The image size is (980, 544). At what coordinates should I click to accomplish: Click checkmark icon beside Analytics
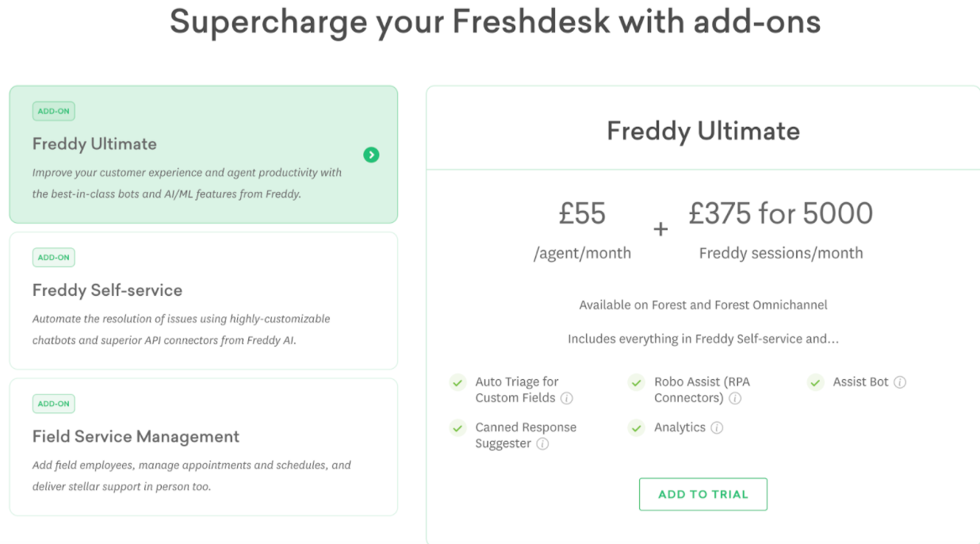point(636,428)
